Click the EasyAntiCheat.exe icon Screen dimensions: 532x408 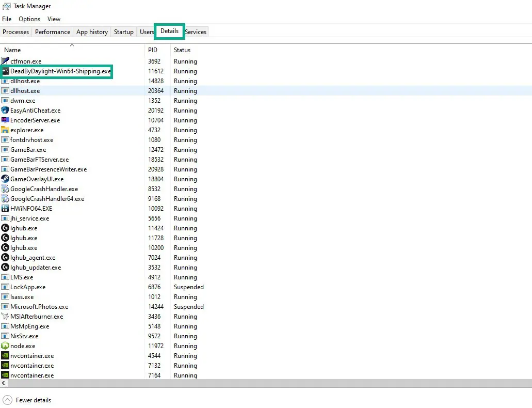[x=5, y=111]
